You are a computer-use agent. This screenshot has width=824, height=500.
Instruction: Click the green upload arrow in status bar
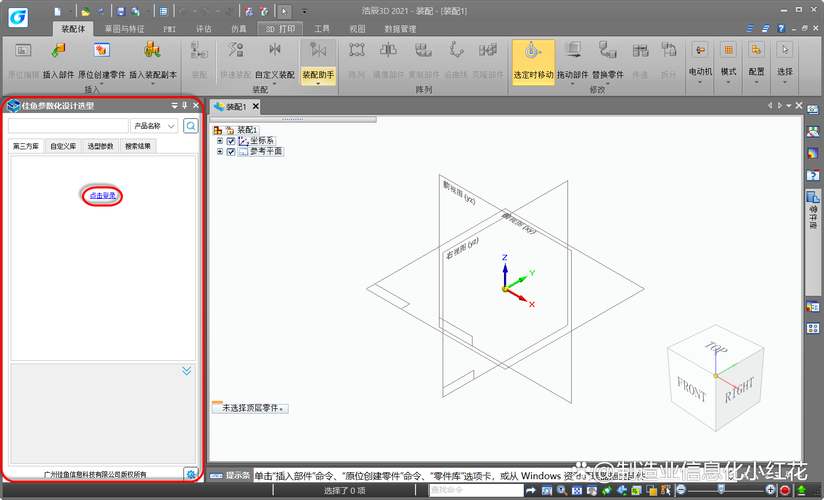801,491
